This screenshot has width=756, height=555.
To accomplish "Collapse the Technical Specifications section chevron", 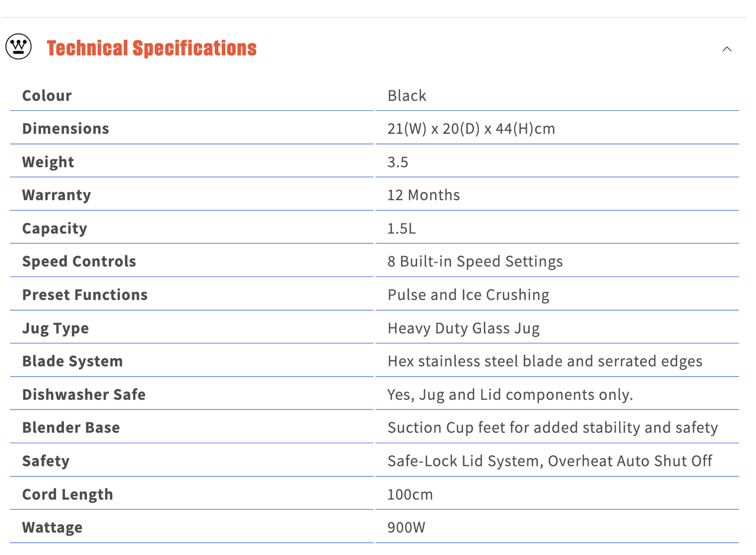I will click(x=727, y=49).
